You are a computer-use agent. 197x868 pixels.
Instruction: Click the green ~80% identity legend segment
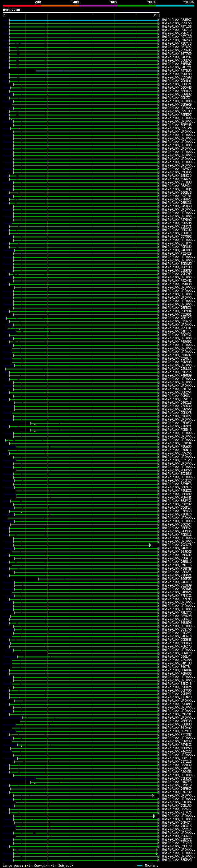[137, 6]
